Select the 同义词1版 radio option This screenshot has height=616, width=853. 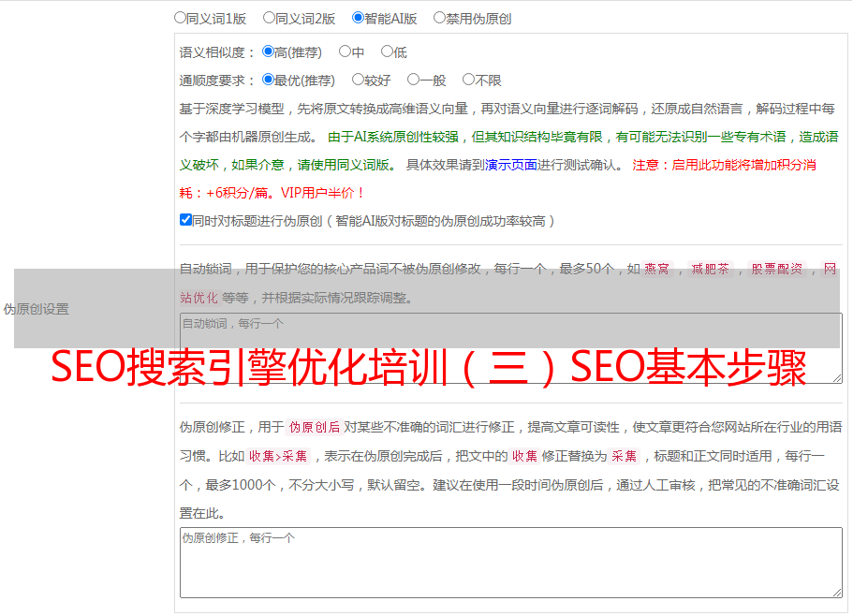click(180, 18)
